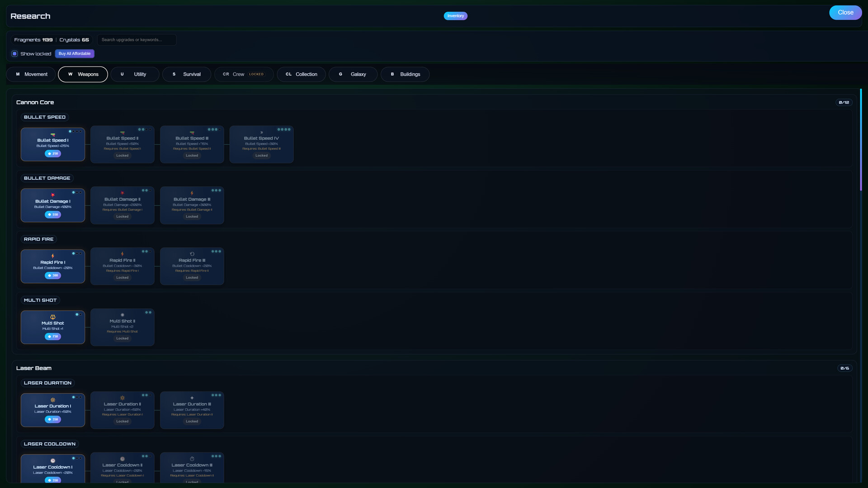Open the Galaxy research tab
Image resolution: width=868 pixels, height=488 pixels.
[353, 74]
